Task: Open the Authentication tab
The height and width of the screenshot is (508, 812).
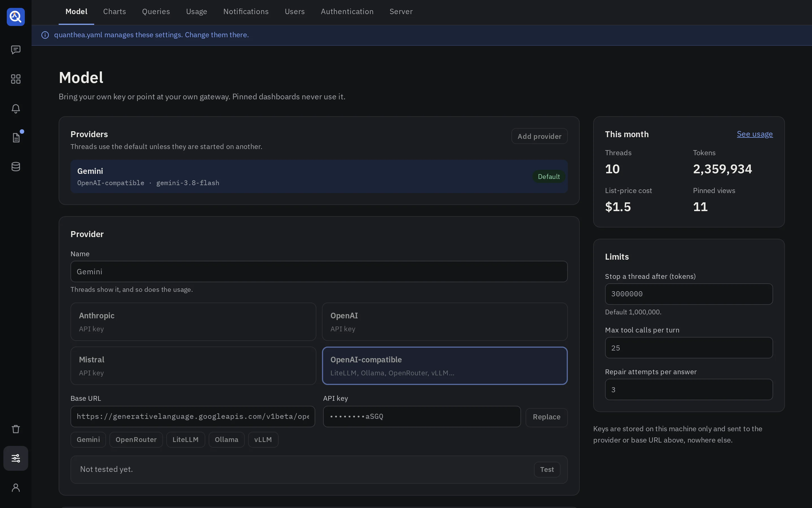Action: click(347, 12)
